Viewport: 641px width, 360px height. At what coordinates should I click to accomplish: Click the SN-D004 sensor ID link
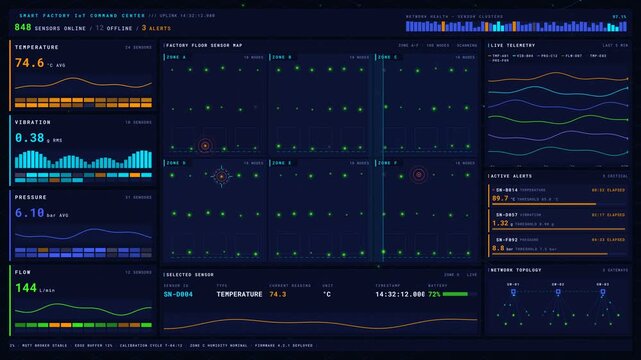(178, 294)
